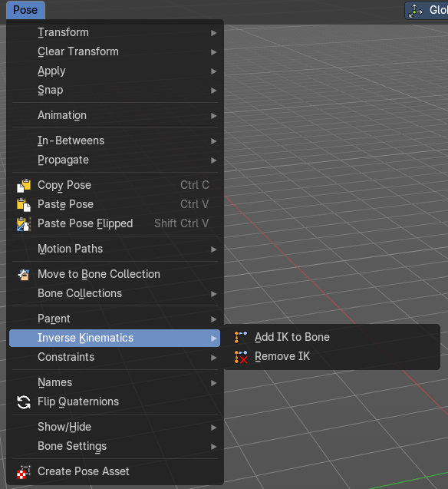Screen dimensions: 448x489
Task: Open the Names submenu
Action: (114, 382)
